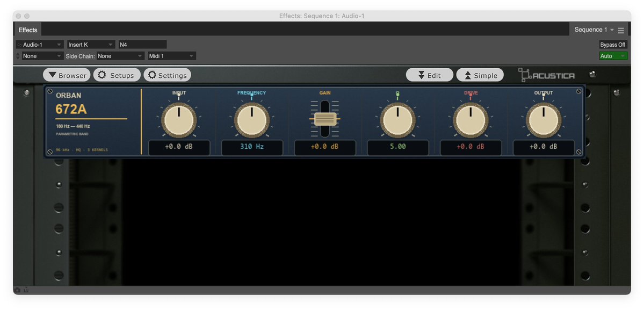Click the GAIN fader handle
644x310 pixels.
(325, 119)
